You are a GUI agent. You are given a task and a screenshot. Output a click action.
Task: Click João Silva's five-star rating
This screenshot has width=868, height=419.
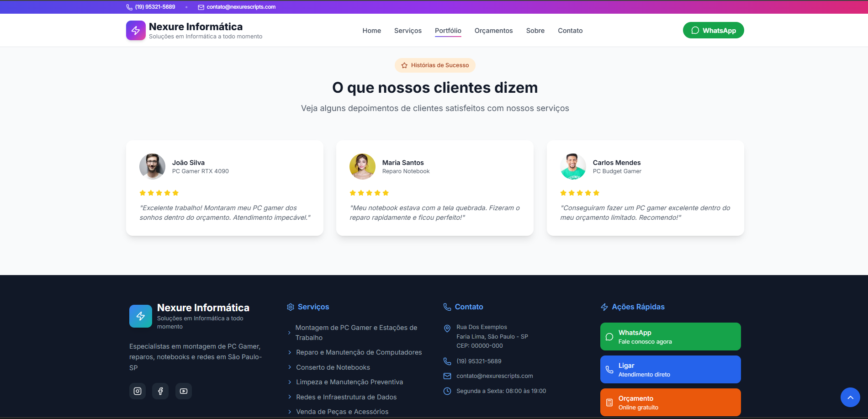point(159,193)
